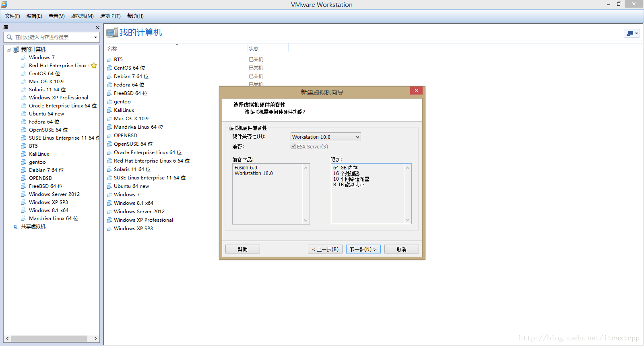The height and width of the screenshot is (346, 644).
Task: Click the KaliLinux VM icon in main list
Action: (x=109, y=110)
